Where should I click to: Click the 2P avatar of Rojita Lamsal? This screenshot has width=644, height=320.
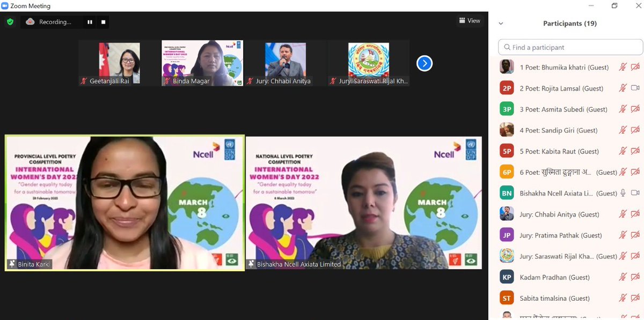(507, 88)
